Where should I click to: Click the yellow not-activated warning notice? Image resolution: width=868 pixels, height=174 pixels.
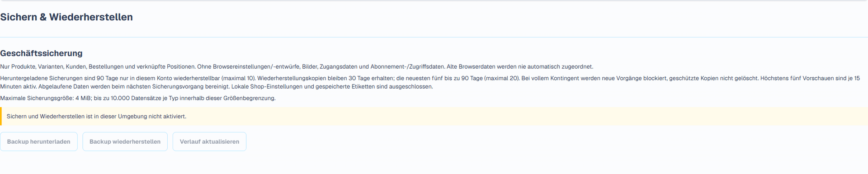434,116
